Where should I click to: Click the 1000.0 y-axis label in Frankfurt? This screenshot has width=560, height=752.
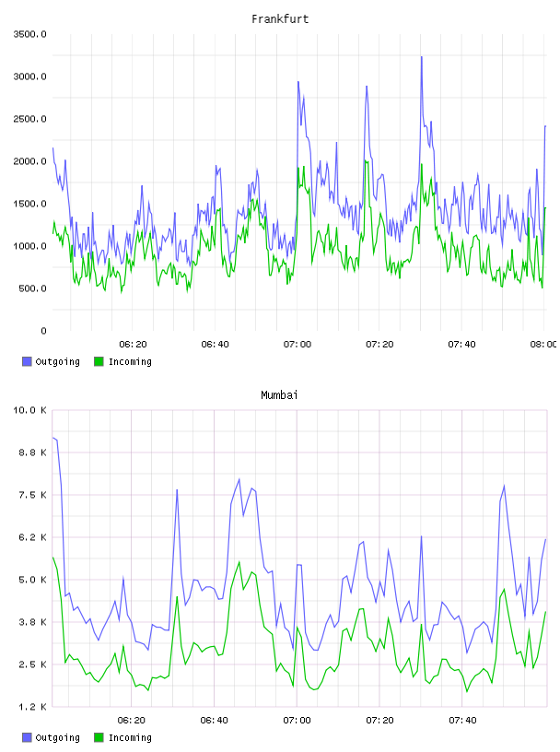(x=29, y=246)
